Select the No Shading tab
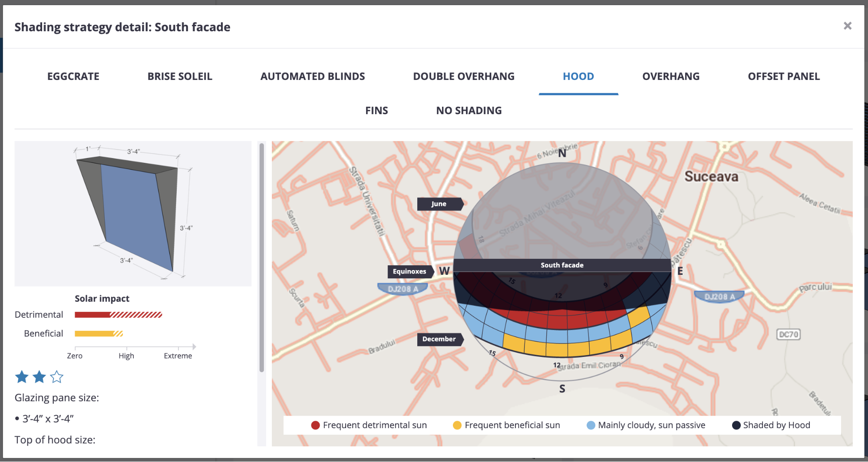 tap(469, 111)
